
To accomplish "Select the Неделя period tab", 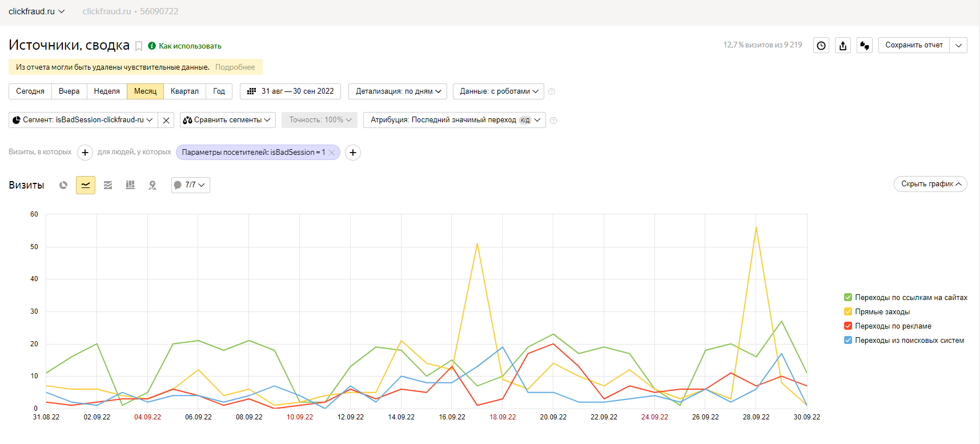I will (x=107, y=91).
